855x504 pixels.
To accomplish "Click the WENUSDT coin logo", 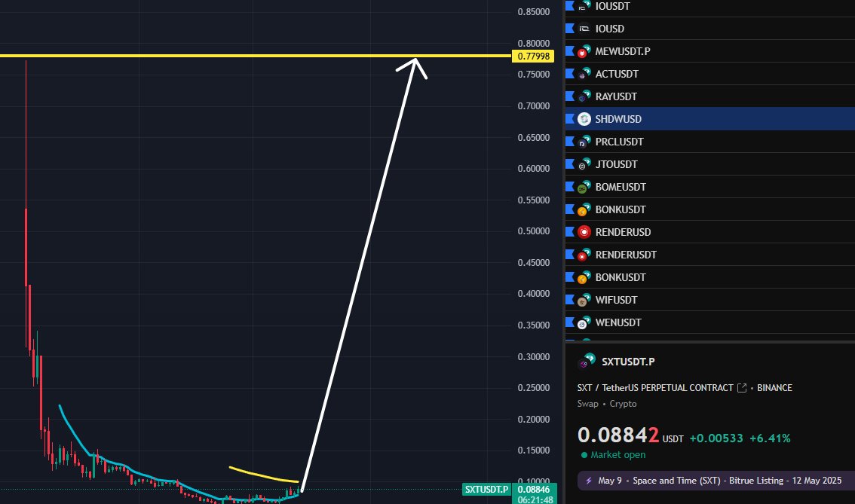I will 584,322.
